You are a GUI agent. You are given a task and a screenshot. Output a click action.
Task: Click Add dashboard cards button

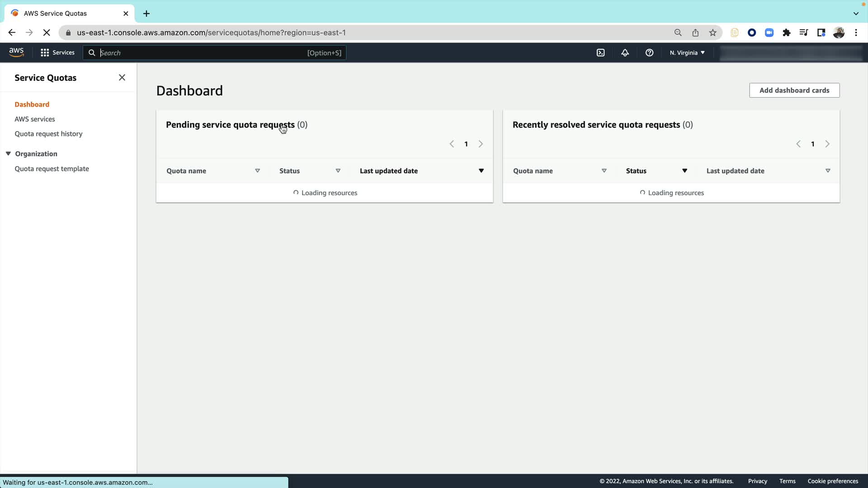[794, 90]
